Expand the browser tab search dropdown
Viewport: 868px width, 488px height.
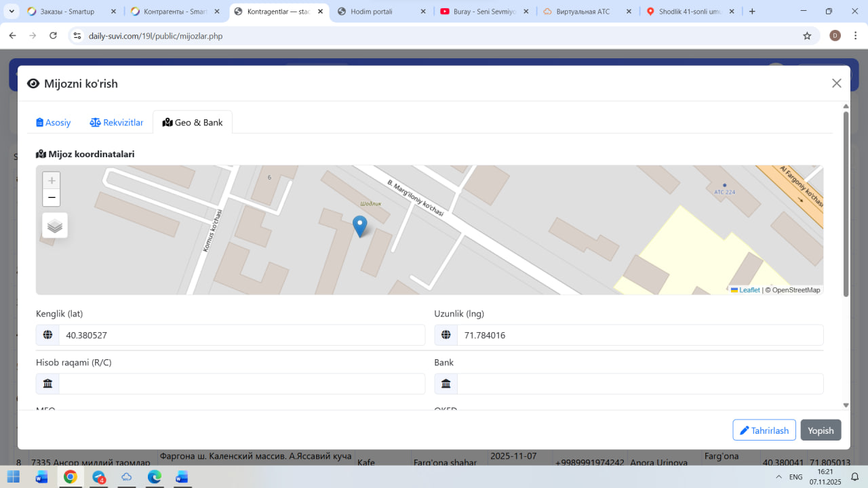(12, 12)
